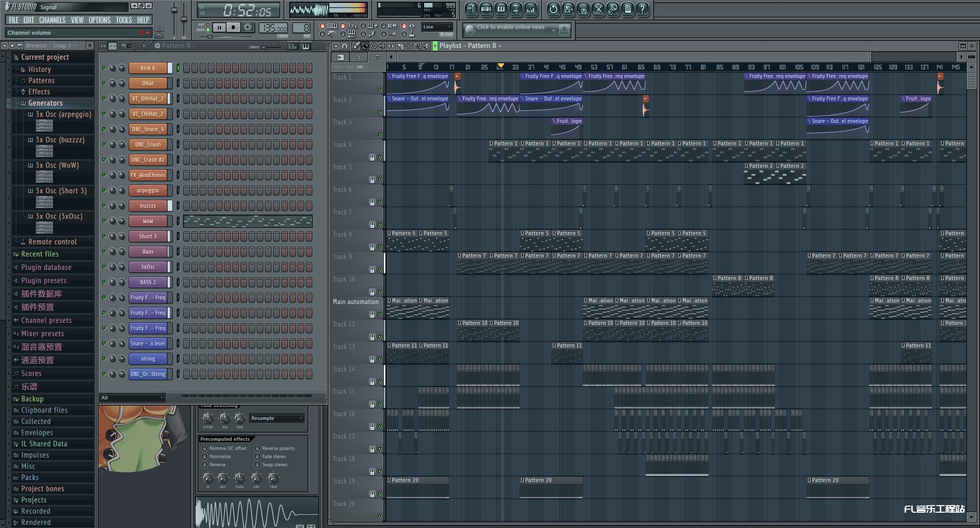
Task: Open keyboard editor in step sequencer
Action: coord(306,46)
